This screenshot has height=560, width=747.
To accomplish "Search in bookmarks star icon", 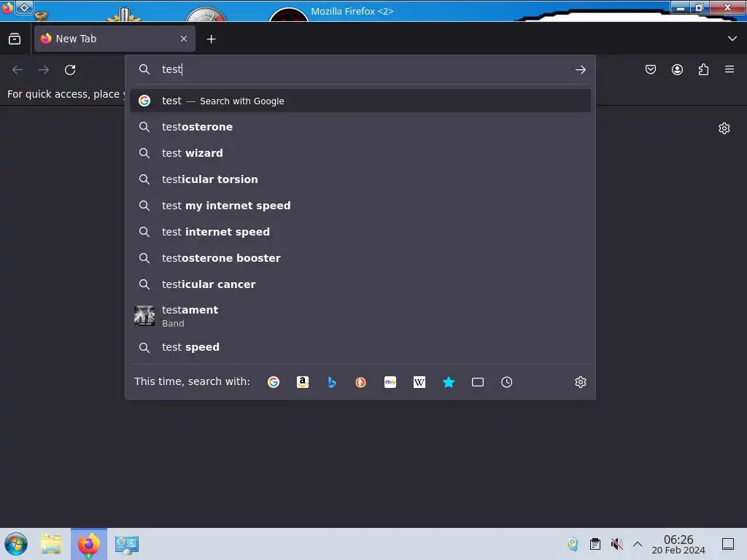I will [449, 382].
